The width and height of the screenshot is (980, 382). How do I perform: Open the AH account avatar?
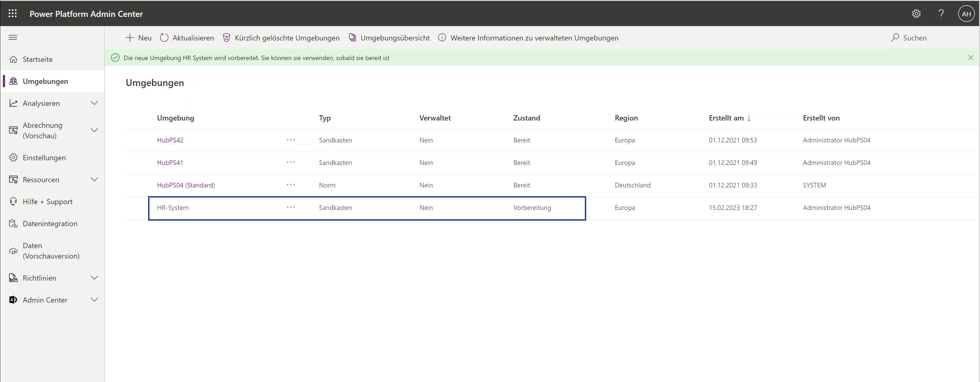pos(966,14)
